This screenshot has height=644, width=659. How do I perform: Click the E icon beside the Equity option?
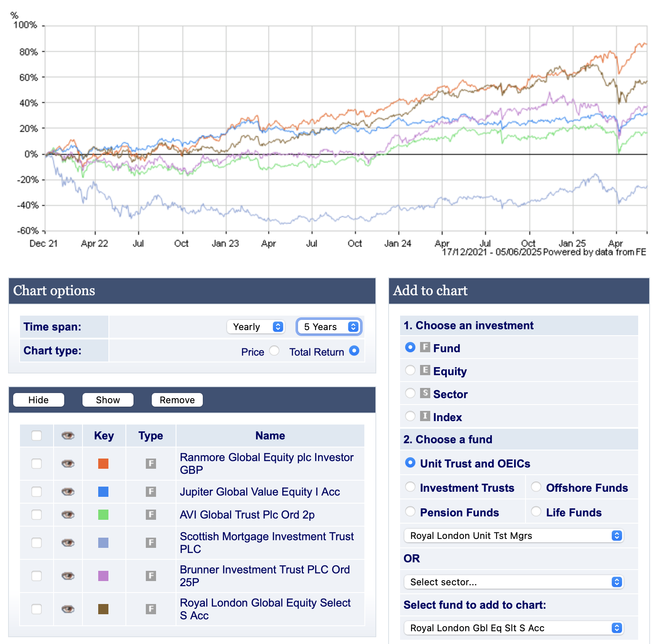(425, 370)
